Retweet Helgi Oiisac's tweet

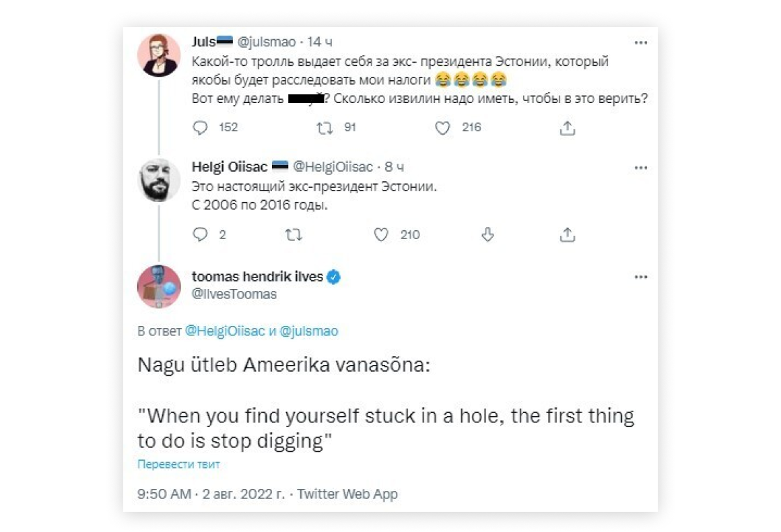pos(294,234)
